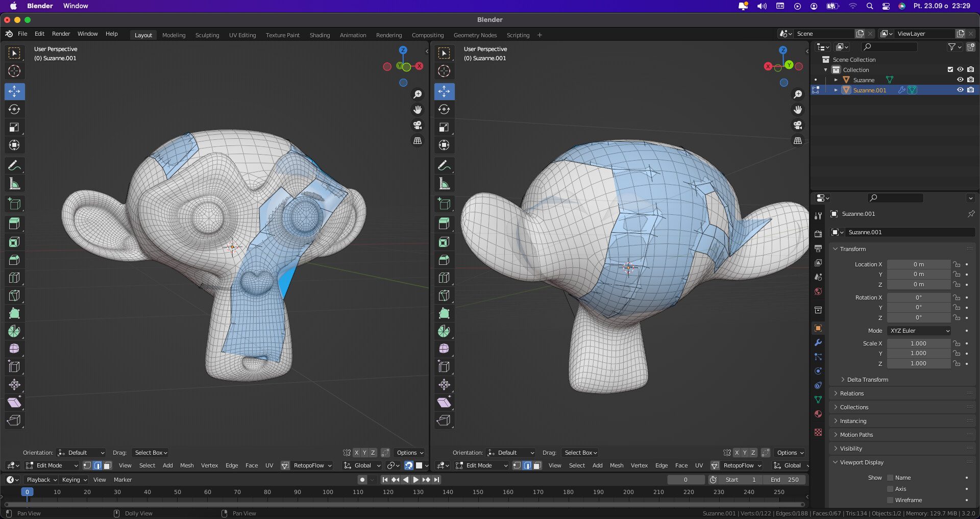Open Select Box drag dropdown in left viewport
The height and width of the screenshot is (519, 980).
coord(151,453)
